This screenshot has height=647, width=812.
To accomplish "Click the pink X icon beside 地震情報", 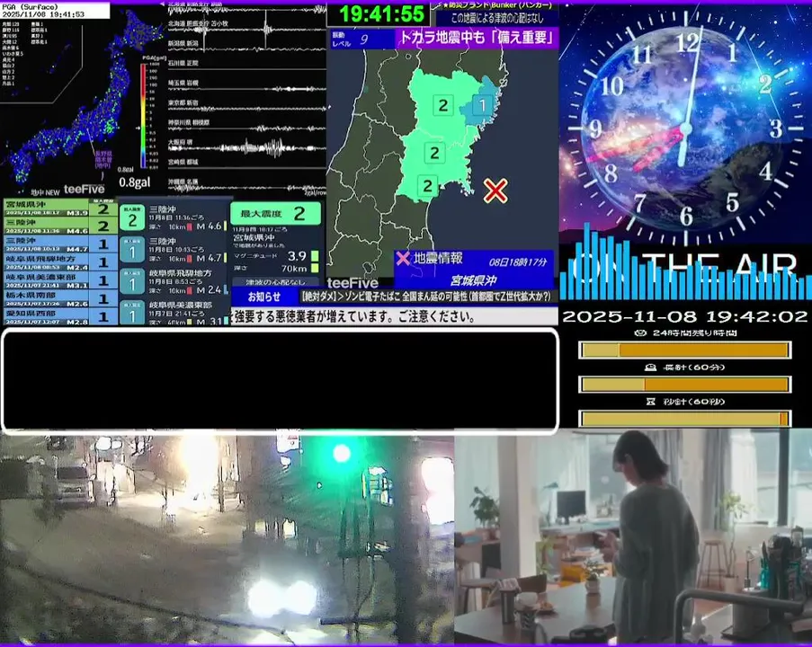I will (x=403, y=258).
